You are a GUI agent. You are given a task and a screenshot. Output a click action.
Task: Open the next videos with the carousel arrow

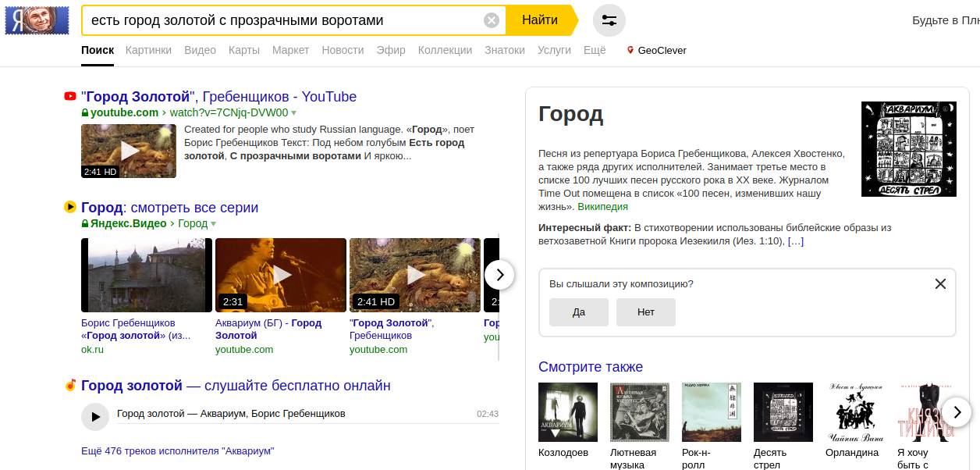click(x=499, y=275)
